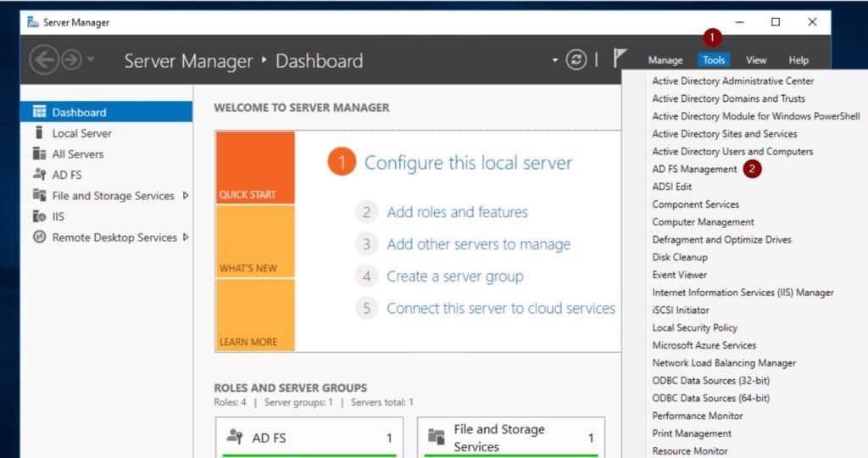Select Component Services menu entry

[x=695, y=204]
